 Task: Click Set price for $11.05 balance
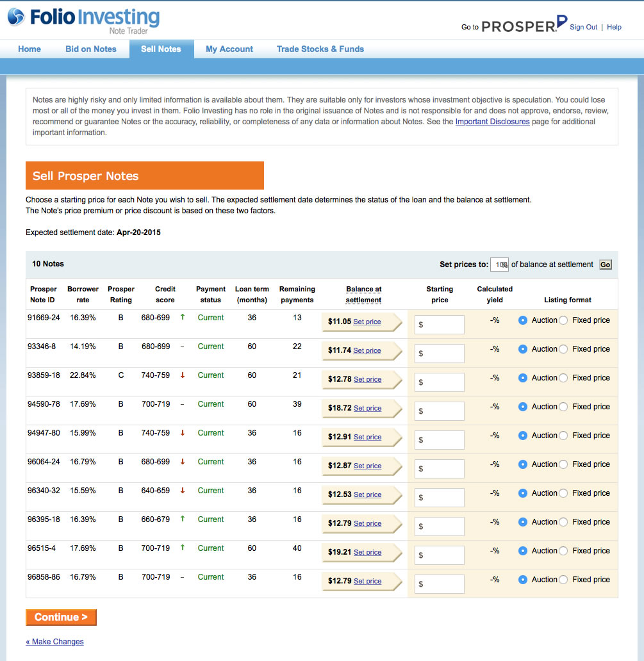tap(367, 322)
